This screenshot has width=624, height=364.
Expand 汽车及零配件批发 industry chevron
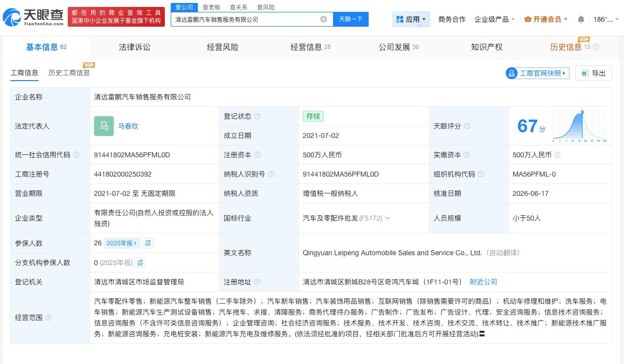[x=387, y=218]
